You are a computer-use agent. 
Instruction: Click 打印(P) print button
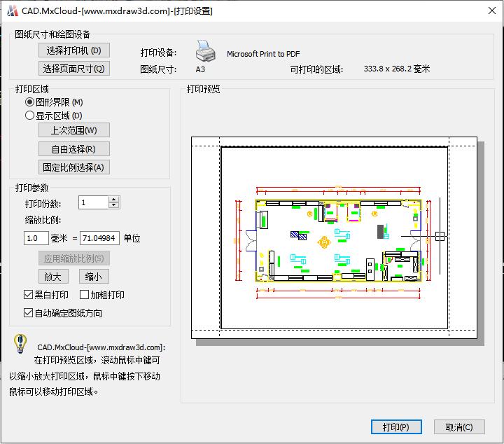click(396, 427)
